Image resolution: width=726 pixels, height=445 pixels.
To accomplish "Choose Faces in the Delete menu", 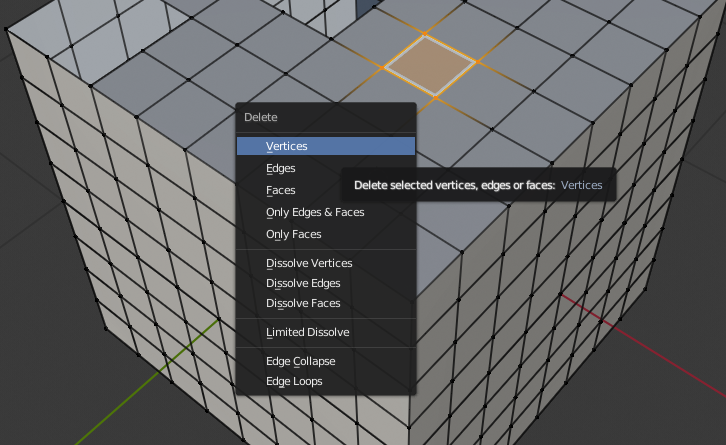I will (326, 190).
